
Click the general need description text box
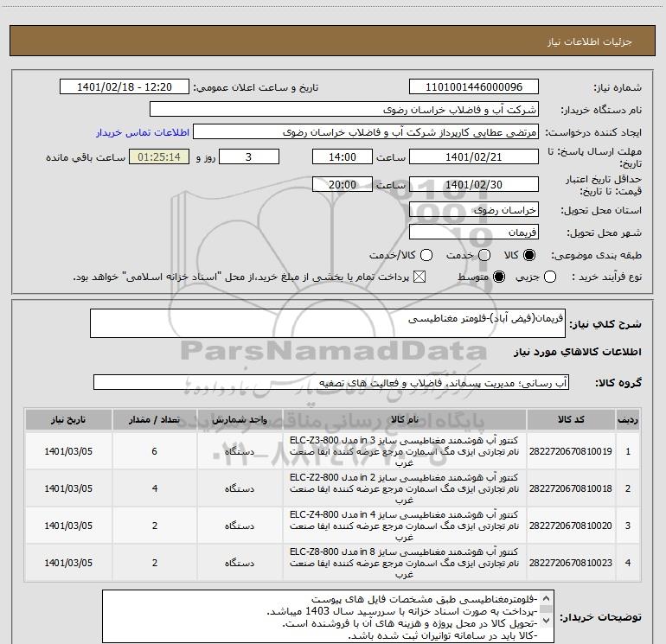click(x=328, y=323)
